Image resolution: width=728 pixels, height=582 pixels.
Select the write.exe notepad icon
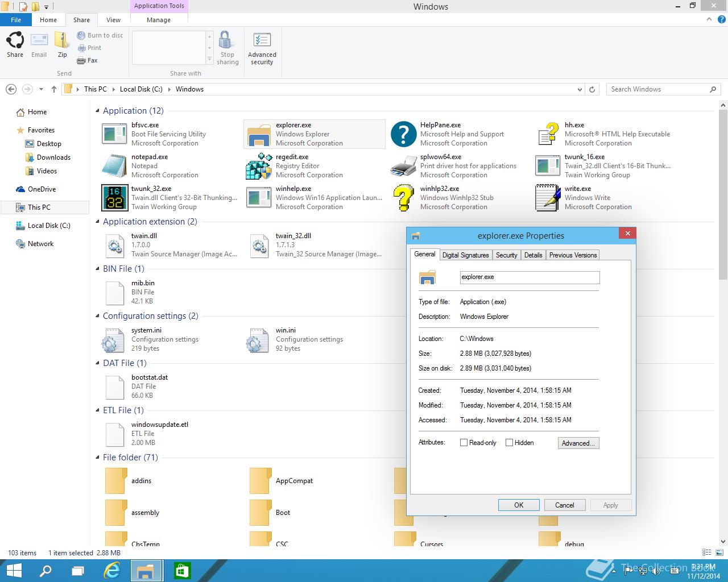(548, 198)
